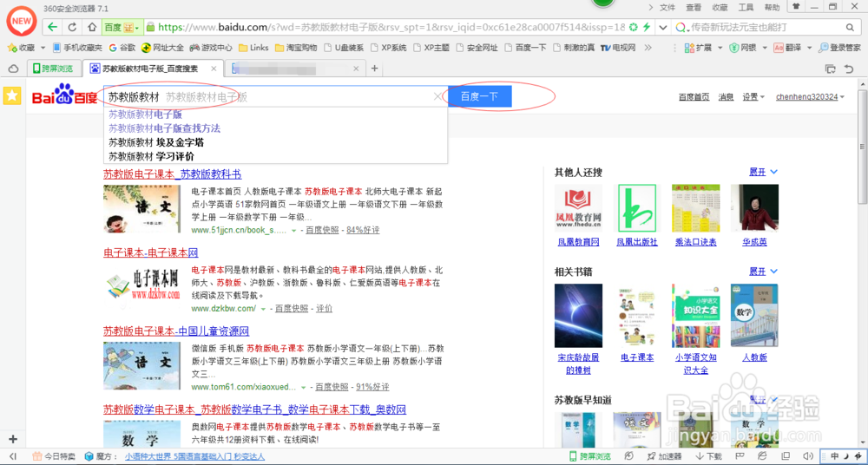868x465 pixels.
Task: Toggle sound speaker icon in status bar
Action: (809, 456)
